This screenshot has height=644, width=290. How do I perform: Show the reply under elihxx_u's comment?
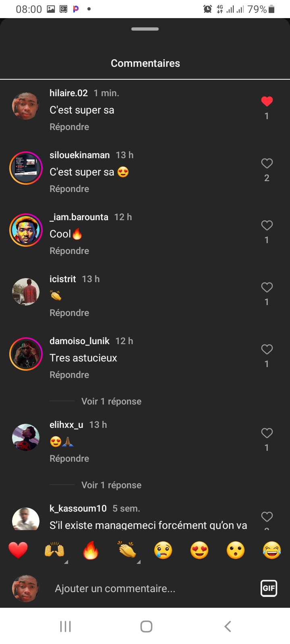pos(111,485)
